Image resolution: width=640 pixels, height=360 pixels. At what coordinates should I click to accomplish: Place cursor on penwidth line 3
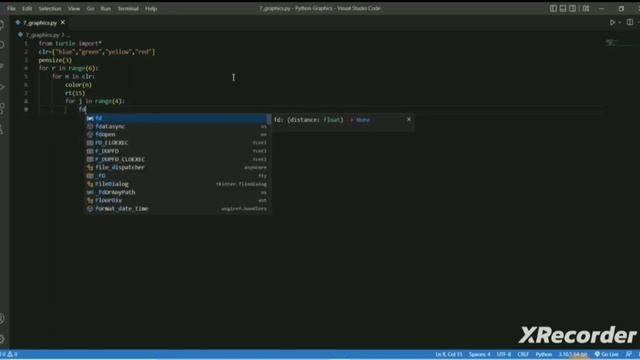(55, 60)
